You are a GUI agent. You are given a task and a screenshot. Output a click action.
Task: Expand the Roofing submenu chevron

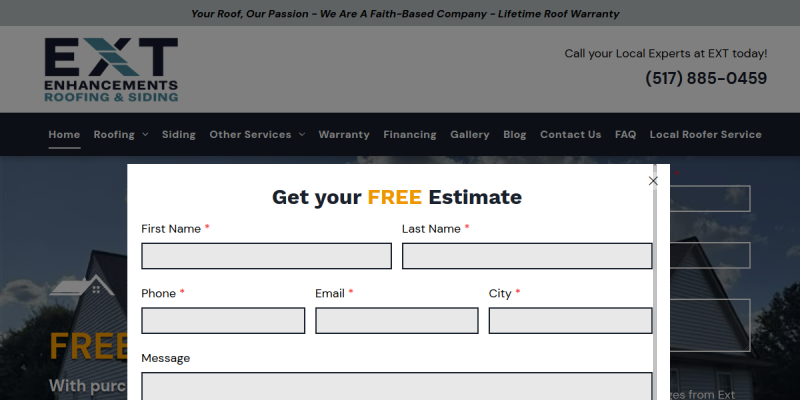point(145,135)
